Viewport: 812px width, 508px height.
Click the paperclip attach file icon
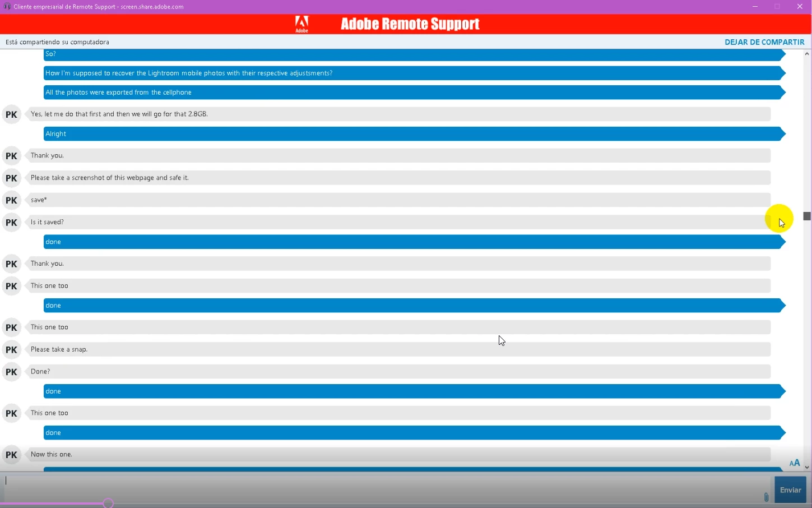766,497
